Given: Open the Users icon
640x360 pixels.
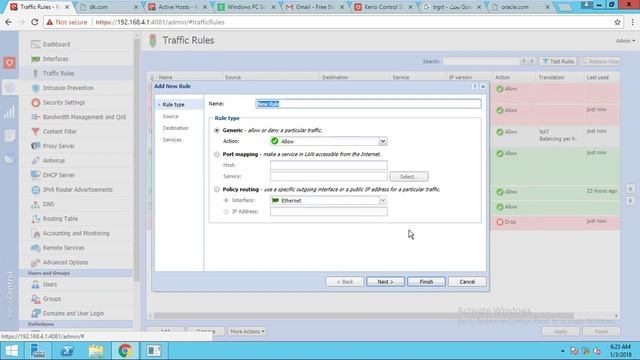Looking at the screenshot, I should (x=36, y=284).
